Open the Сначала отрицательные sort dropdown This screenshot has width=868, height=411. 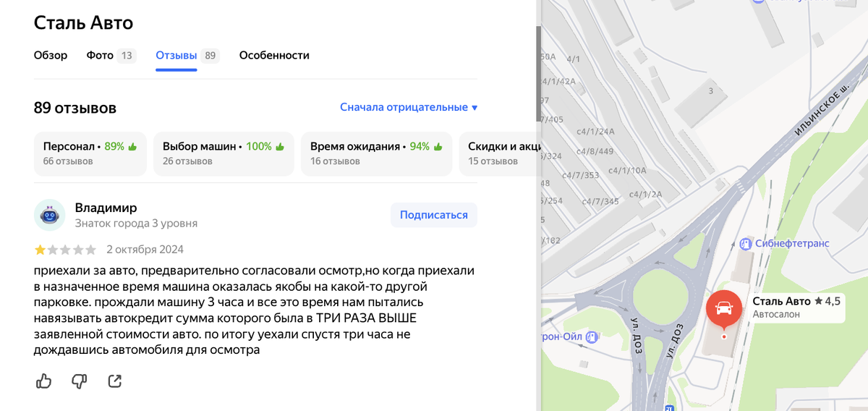point(409,107)
